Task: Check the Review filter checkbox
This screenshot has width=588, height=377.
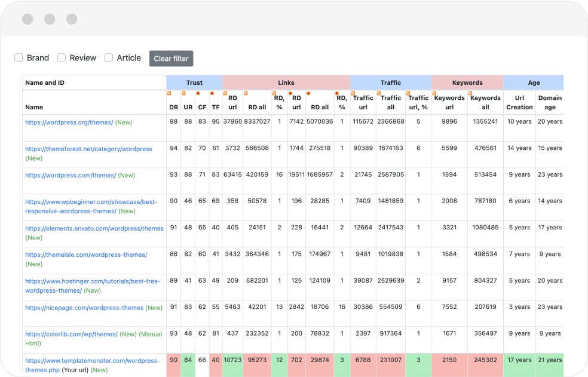Action: pyautogui.click(x=62, y=58)
